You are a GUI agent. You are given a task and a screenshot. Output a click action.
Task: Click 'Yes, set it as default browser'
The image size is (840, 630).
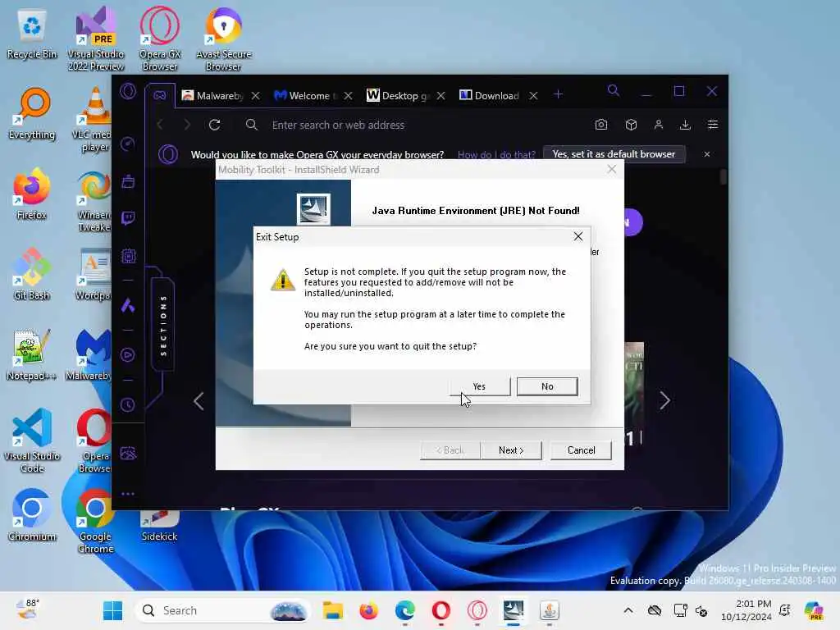[x=614, y=154]
